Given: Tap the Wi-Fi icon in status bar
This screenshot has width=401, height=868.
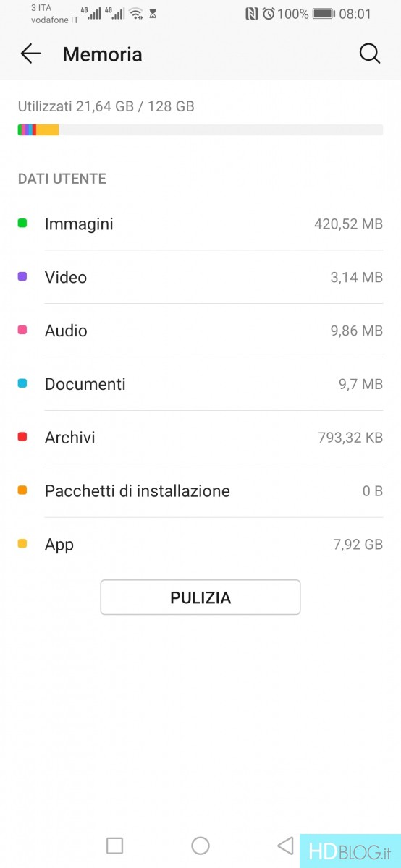Looking at the screenshot, I should pos(136,14).
